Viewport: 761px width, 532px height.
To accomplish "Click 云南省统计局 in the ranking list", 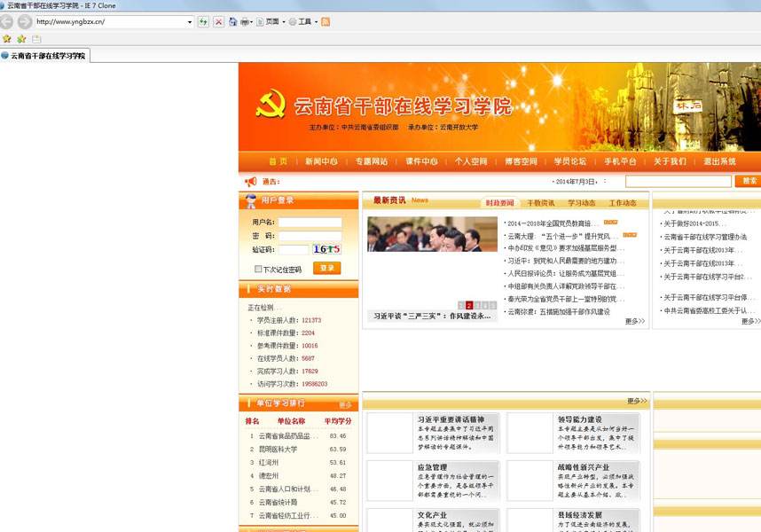I will coord(279,503).
